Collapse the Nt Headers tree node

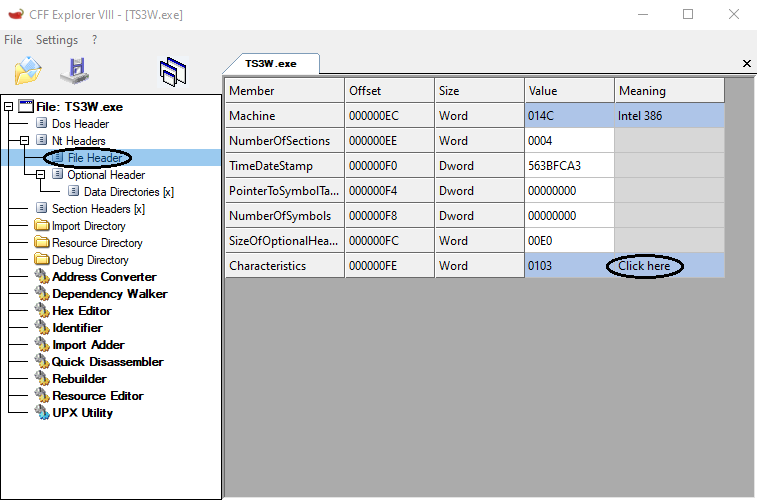point(24,140)
